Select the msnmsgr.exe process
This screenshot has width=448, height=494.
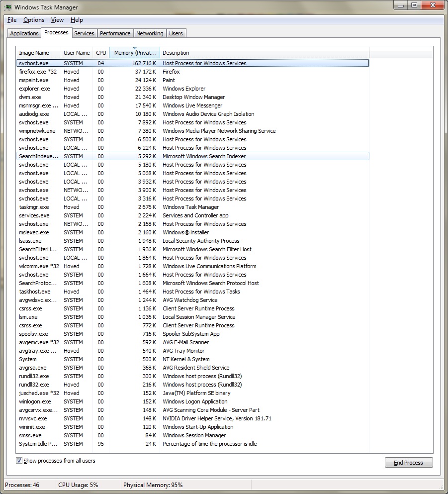point(192,105)
